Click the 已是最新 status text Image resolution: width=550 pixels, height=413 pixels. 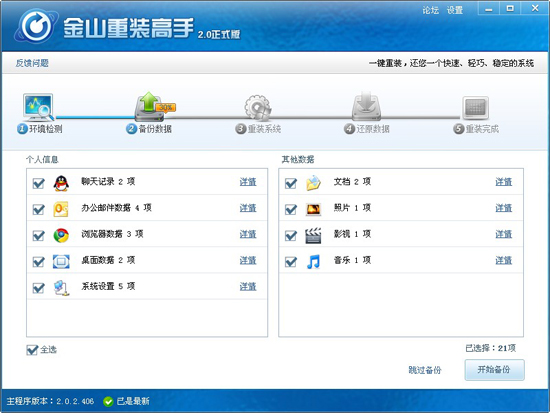(133, 401)
